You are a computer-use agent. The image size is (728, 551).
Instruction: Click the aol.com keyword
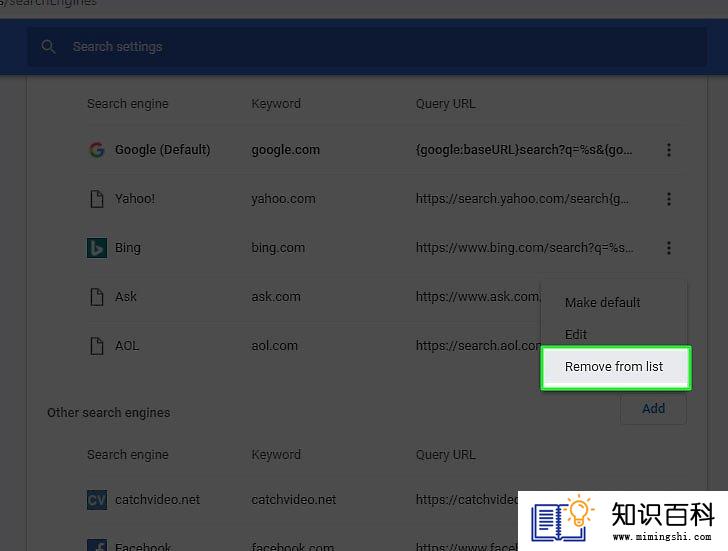pos(274,346)
